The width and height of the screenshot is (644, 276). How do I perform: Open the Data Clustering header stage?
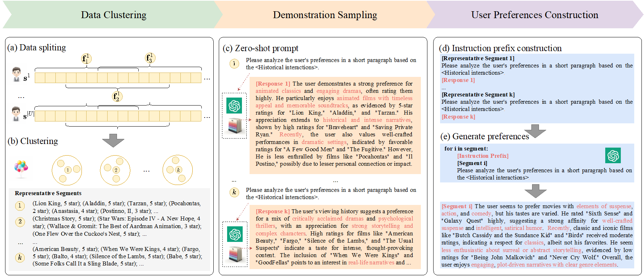pyautogui.click(x=113, y=15)
